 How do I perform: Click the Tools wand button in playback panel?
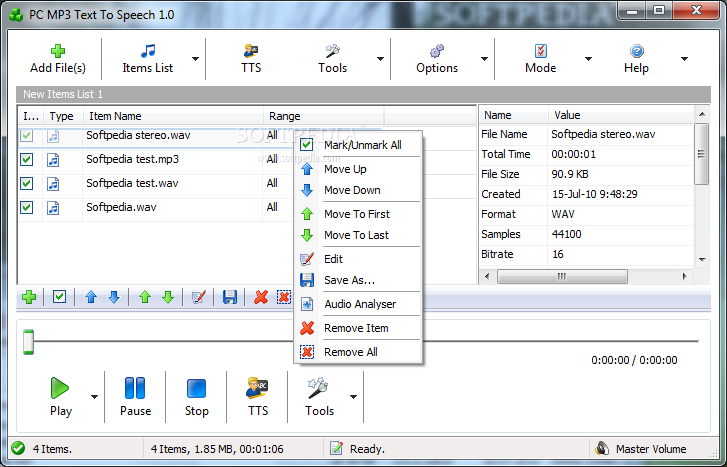pos(319,397)
